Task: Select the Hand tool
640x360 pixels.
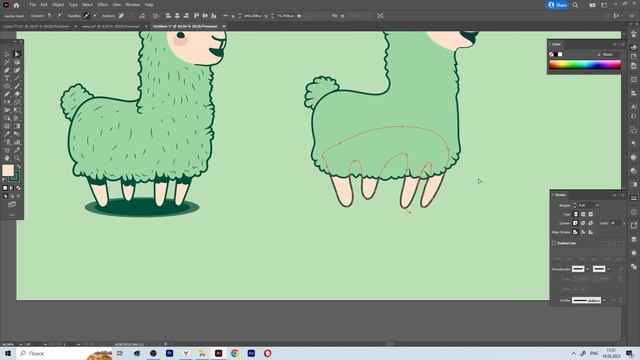Action: (7, 158)
